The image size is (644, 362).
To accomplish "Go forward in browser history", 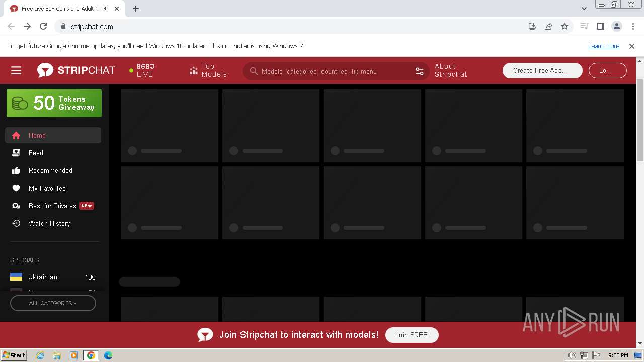I will (27, 26).
